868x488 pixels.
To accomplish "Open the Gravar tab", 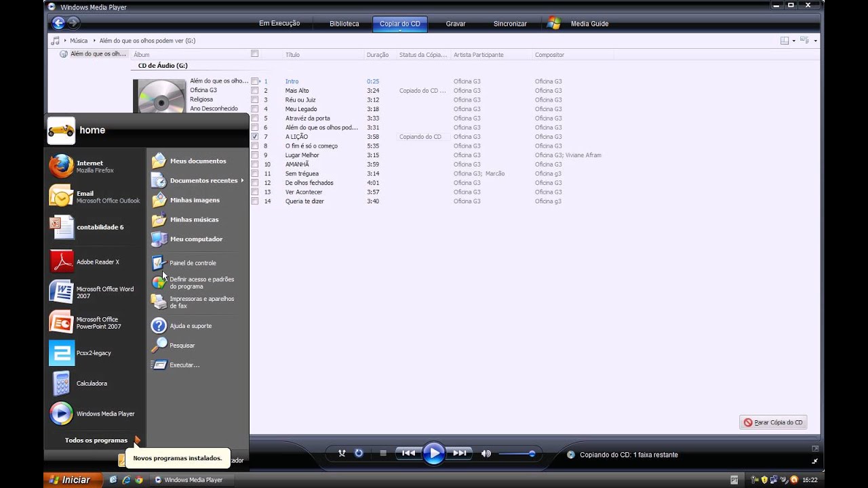I will (456, 24).
